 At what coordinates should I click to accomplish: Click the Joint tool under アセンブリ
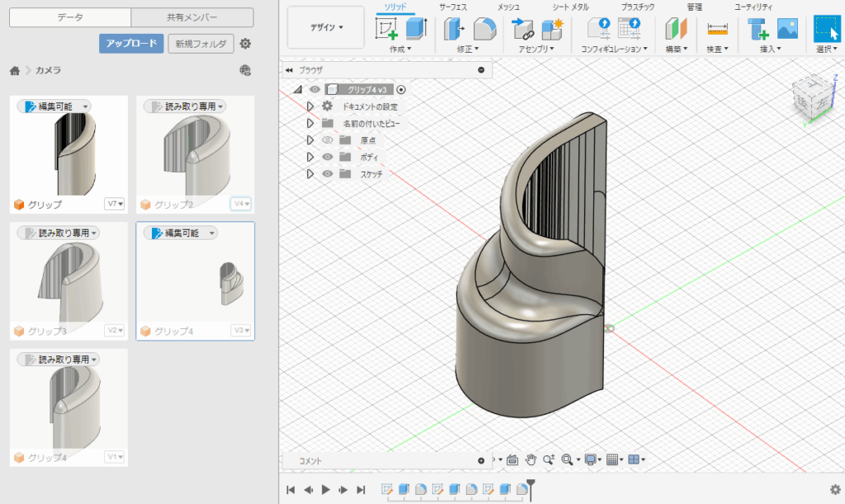pyautogui.click(x=522, y=30)
